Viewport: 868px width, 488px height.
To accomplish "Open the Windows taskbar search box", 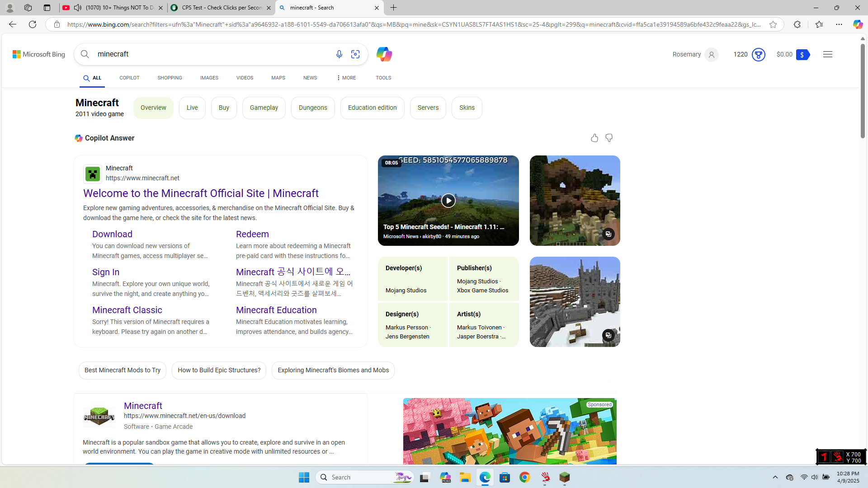I will click(x=365, y=477).
